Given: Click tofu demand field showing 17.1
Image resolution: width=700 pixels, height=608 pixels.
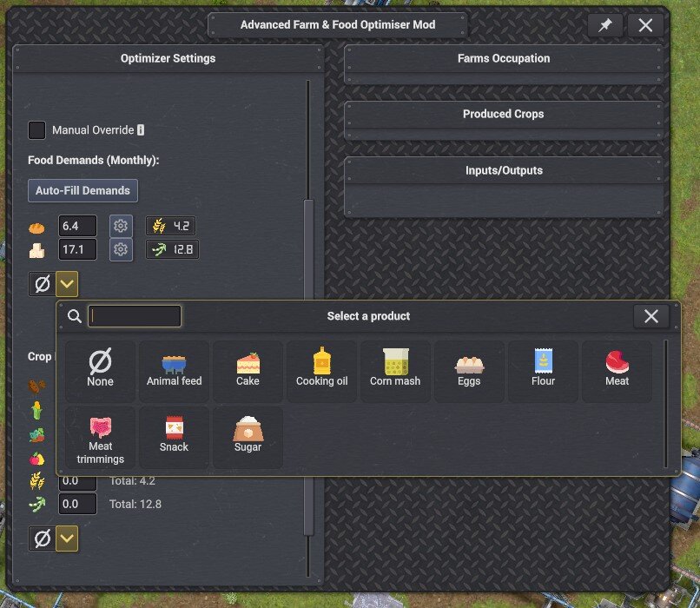Looking at the screenshot, I should [x=77, y=249].
